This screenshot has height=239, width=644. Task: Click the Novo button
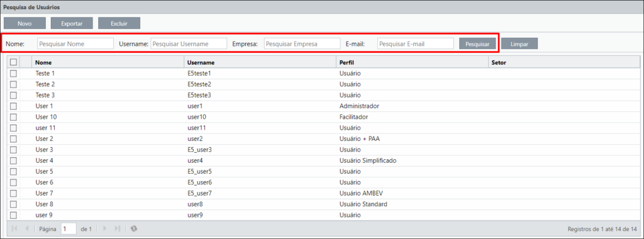click(x=25, y=23)
